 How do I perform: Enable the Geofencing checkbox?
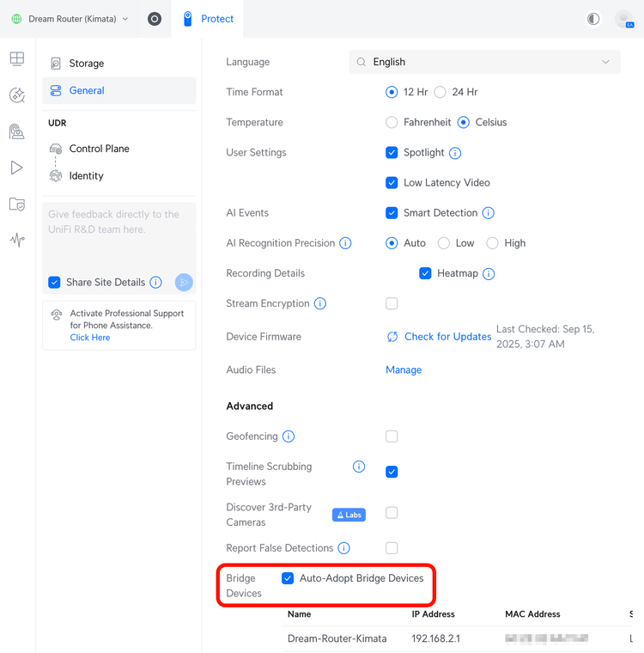click(x=392, y=436)
